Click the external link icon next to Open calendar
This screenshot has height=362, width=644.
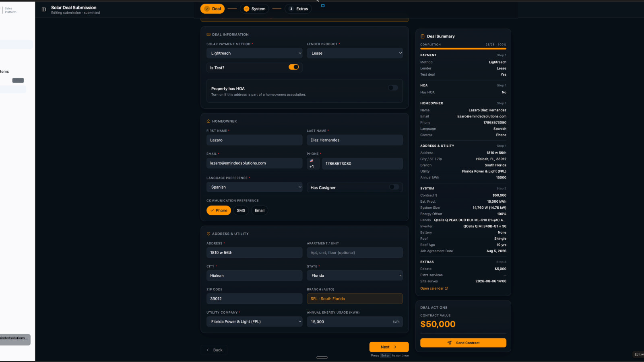click(x=446, y=288)
